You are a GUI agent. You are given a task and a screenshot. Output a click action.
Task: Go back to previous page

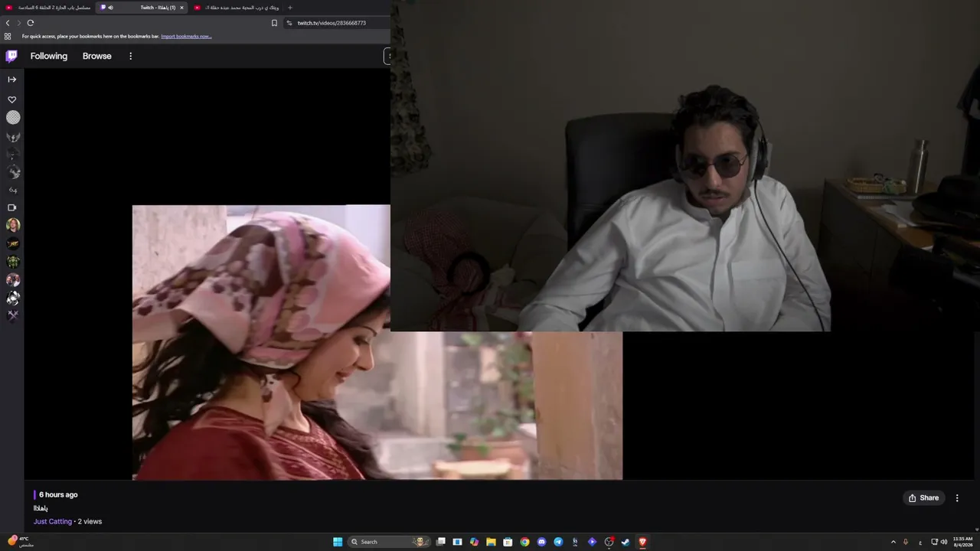(x=8, y=23)
